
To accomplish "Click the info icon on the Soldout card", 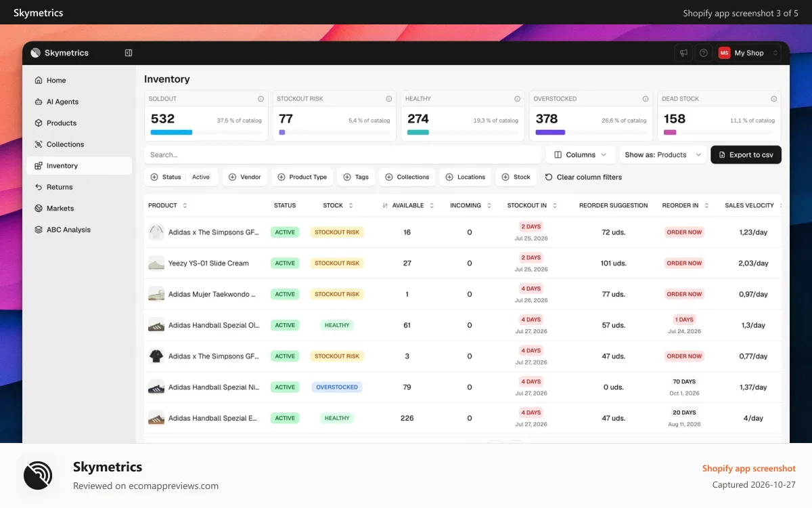I will (261, 99).
